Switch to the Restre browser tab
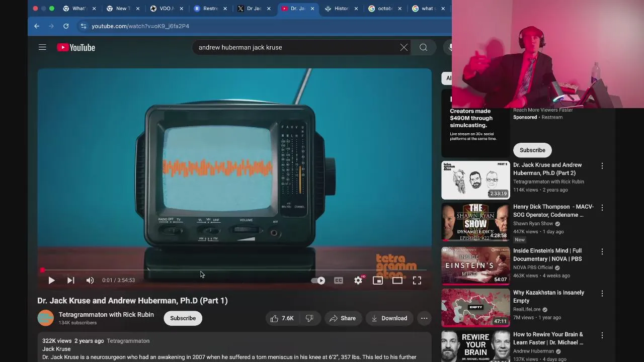This screenshot has width=644, height=362. tap(210, 9)
